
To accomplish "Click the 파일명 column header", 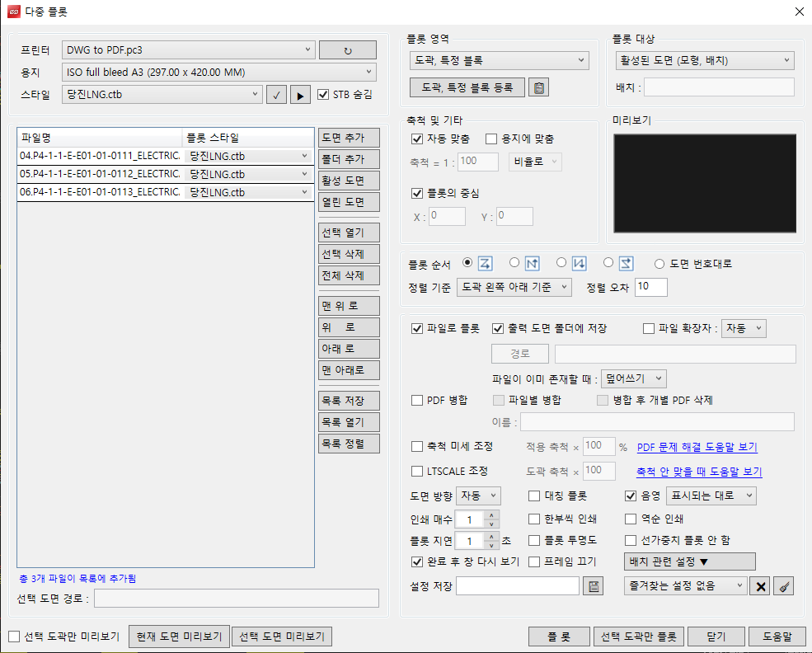I will [100, 139].
